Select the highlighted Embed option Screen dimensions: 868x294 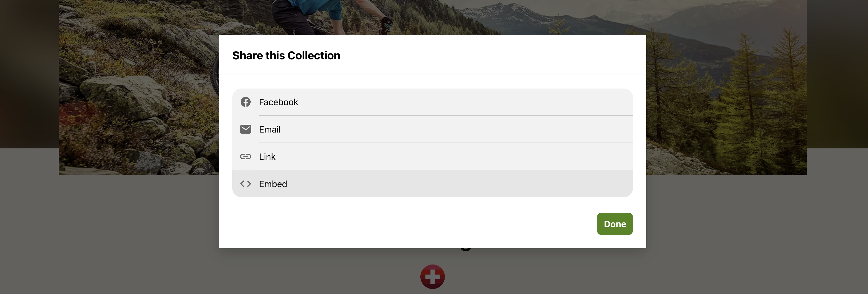432,184
